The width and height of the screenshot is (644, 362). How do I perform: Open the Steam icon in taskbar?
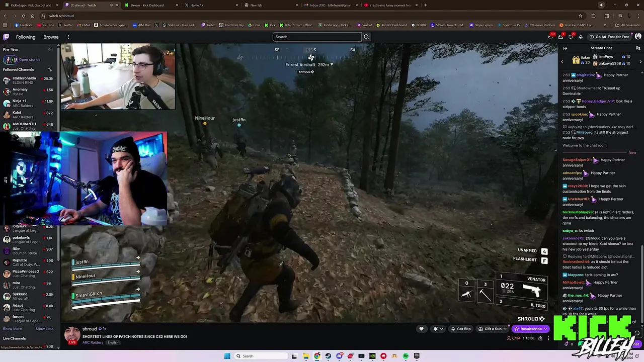(328, 356)
